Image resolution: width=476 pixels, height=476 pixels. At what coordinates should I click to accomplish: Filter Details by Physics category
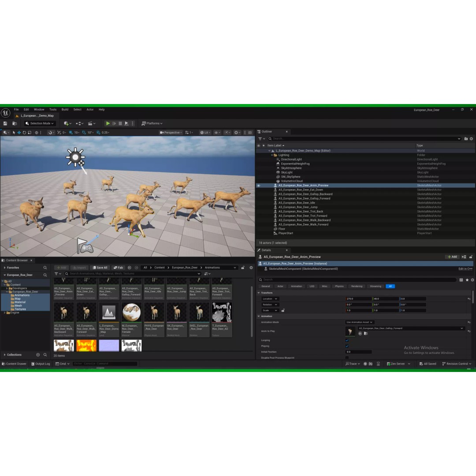click(339, 286)
